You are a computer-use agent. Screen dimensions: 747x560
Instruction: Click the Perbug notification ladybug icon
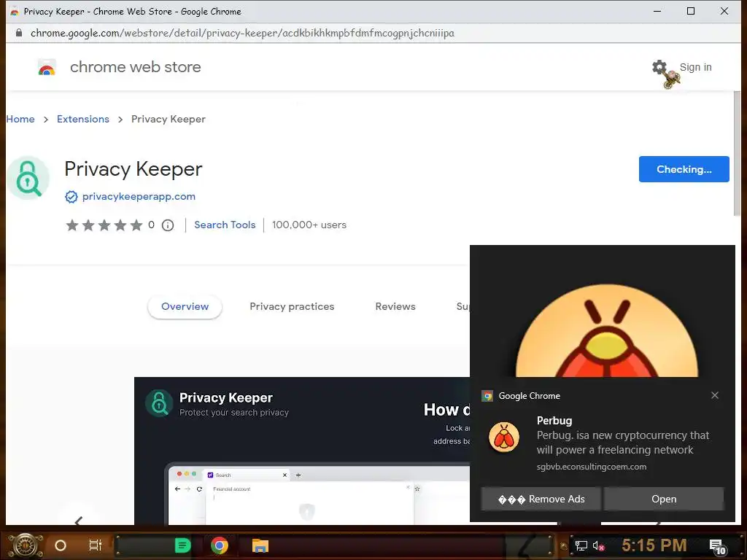(503, 437)
